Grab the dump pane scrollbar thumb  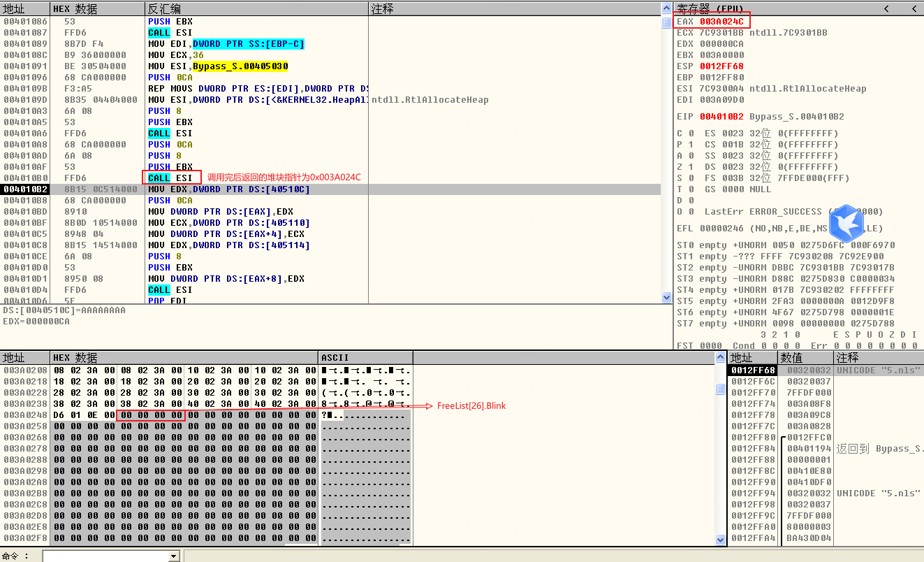click(x=721, y=389)
